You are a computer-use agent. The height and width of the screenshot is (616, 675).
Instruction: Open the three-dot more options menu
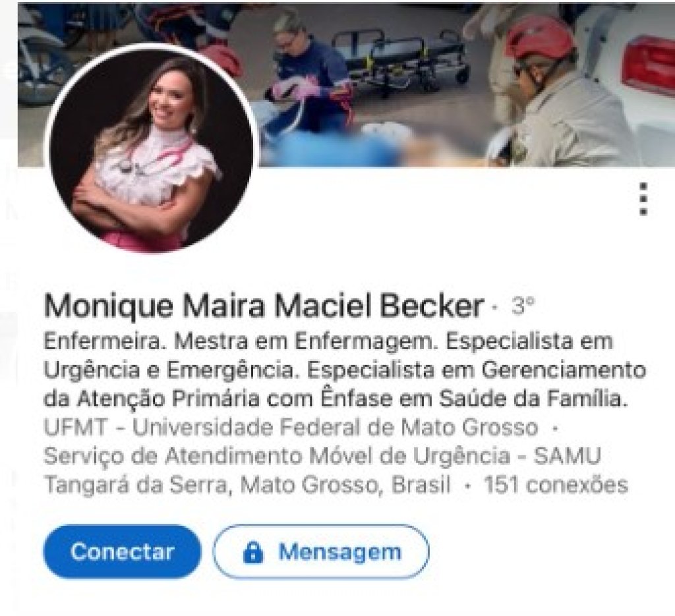point(643,199)
